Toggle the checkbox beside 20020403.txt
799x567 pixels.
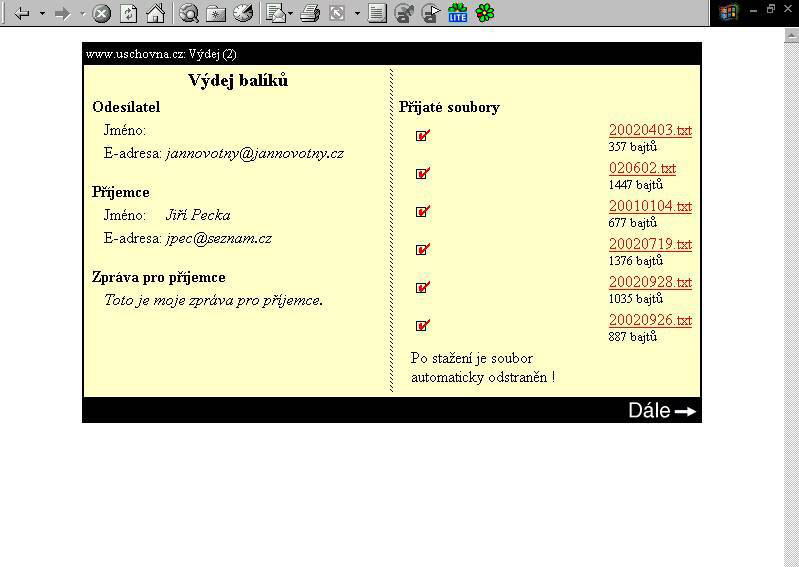pyautogui.click(x=422, y=135)
